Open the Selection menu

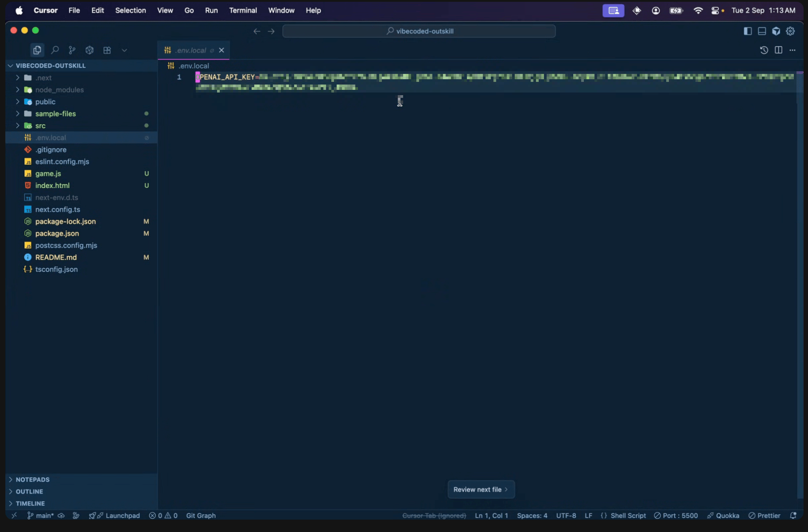pos(130,10)
